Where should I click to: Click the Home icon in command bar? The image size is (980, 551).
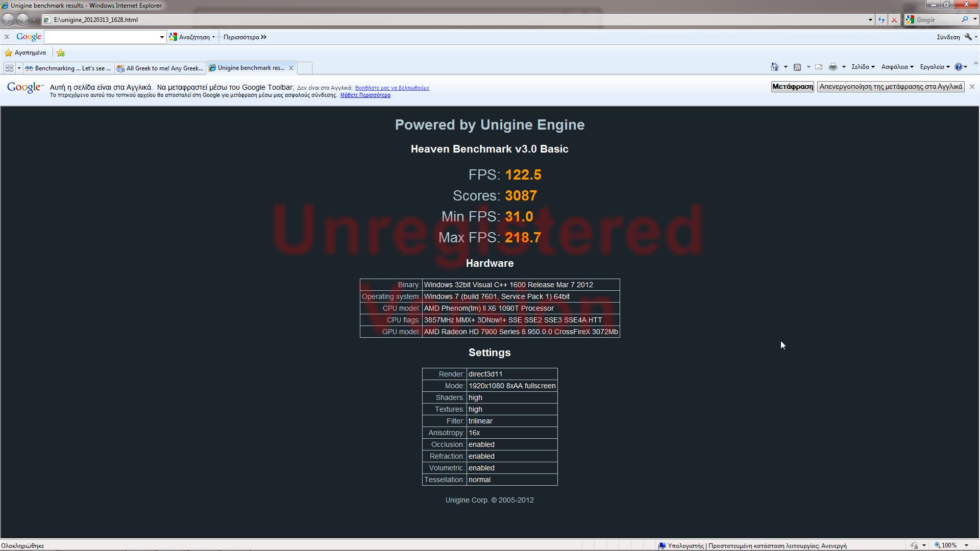pos(774,67)
